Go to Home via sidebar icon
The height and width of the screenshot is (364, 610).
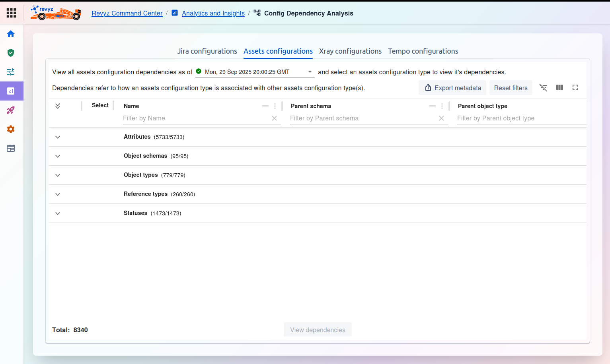point(11,34)
